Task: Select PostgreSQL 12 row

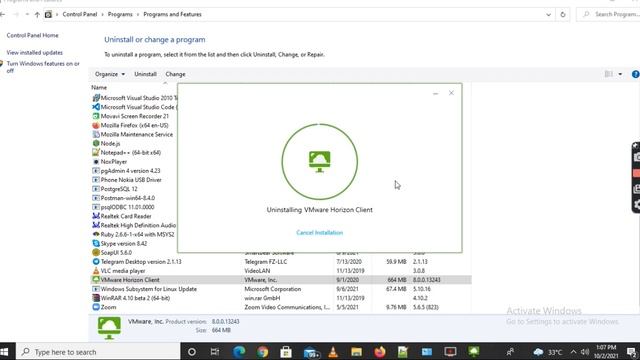Action: (134, 189)
